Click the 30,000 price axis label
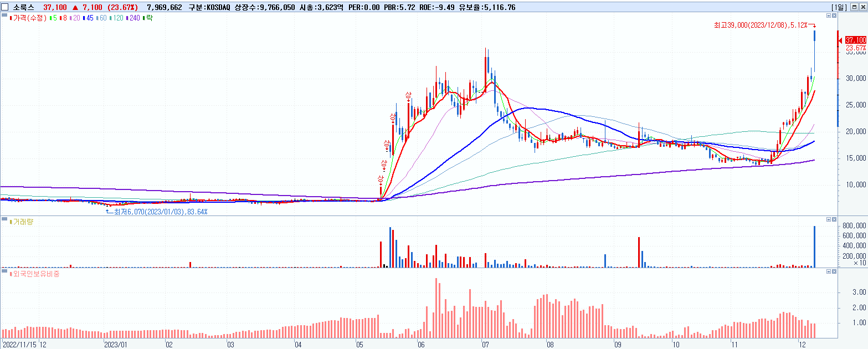 [x=856, y=78]
